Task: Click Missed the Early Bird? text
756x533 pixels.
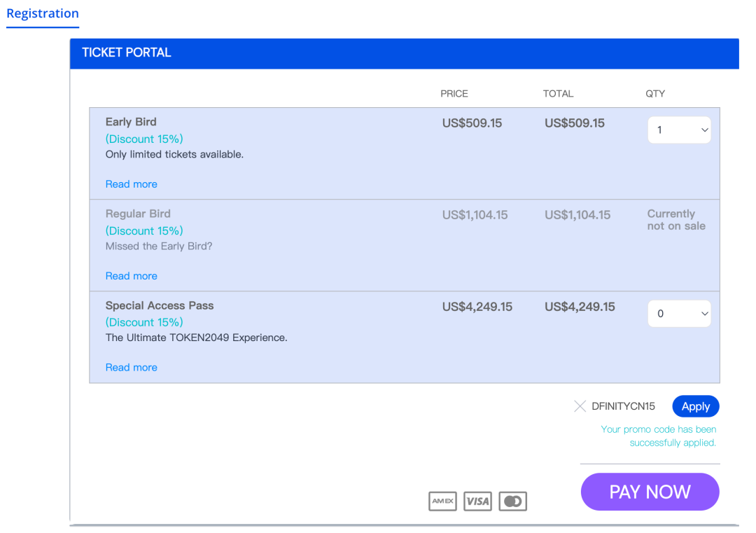Action: [159, 246]
